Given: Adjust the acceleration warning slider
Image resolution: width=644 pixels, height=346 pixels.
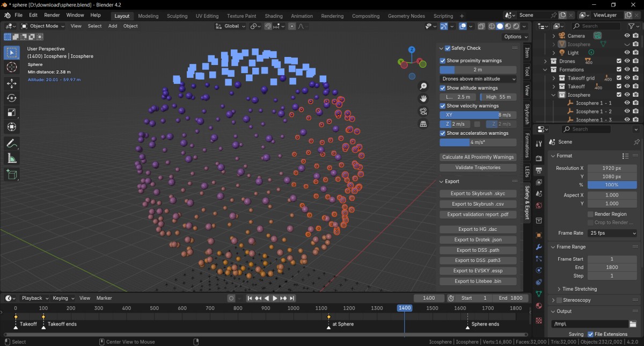Looking at the screenshot, I should [x=478, y=142].
